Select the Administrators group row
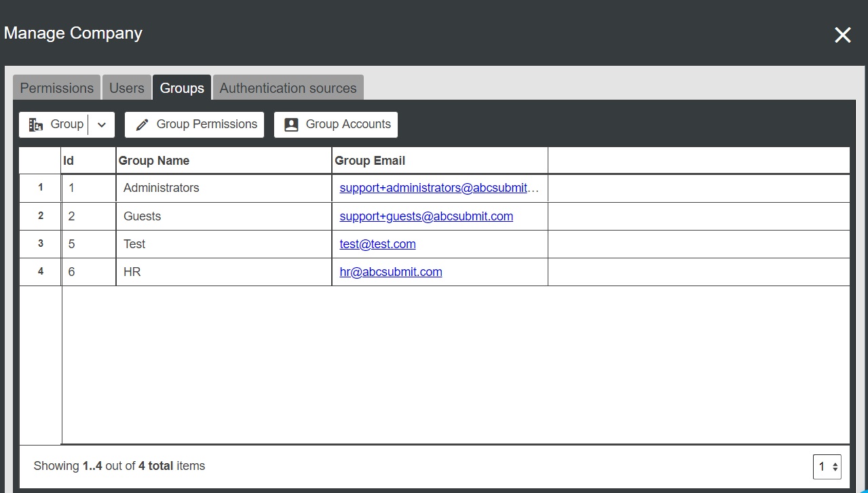The height and width of the screenshot is (493, 868). pos(162,188)
